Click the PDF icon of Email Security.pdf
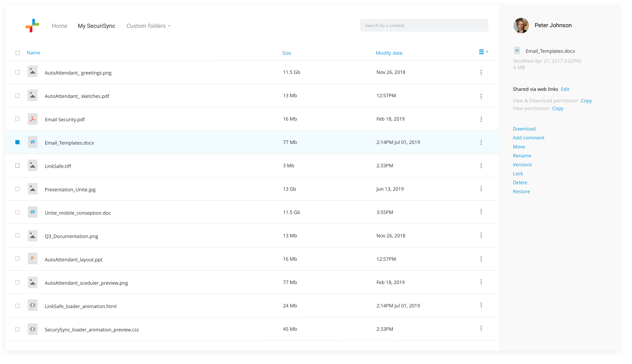The image size is (632, 364). (33, 119)
